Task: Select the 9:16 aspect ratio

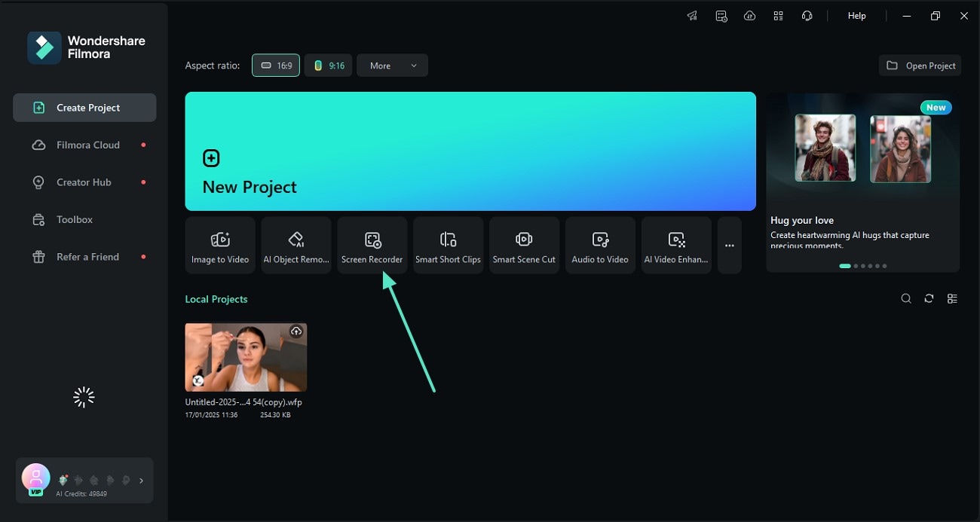Action: coord(329,66)
